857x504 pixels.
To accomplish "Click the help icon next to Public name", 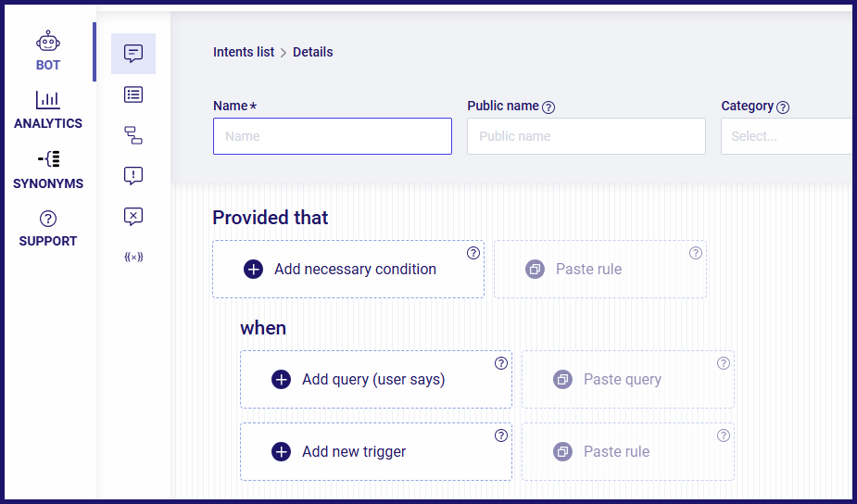I will click(548, 107).
